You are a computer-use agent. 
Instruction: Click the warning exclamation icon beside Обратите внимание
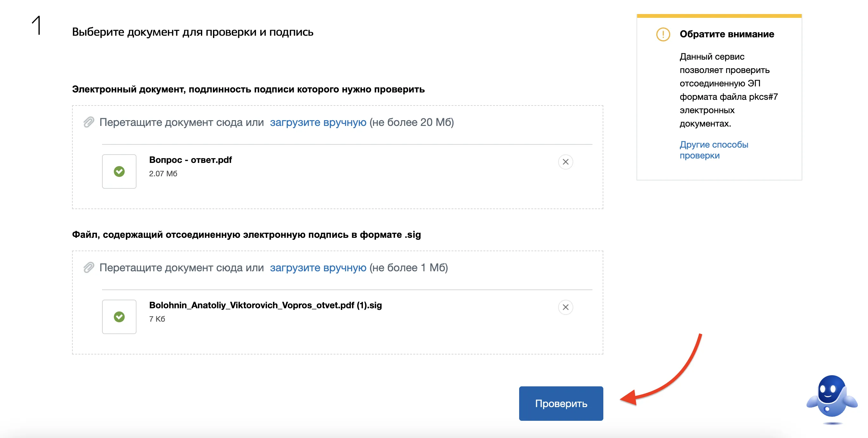pos(663,34)
